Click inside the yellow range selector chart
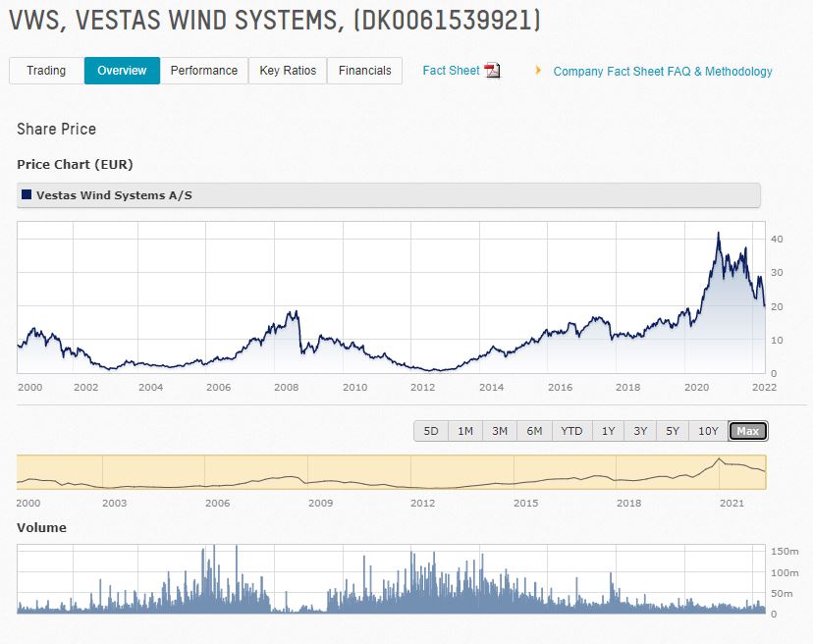The image size is (813, 644). click(x=393, y=474)
